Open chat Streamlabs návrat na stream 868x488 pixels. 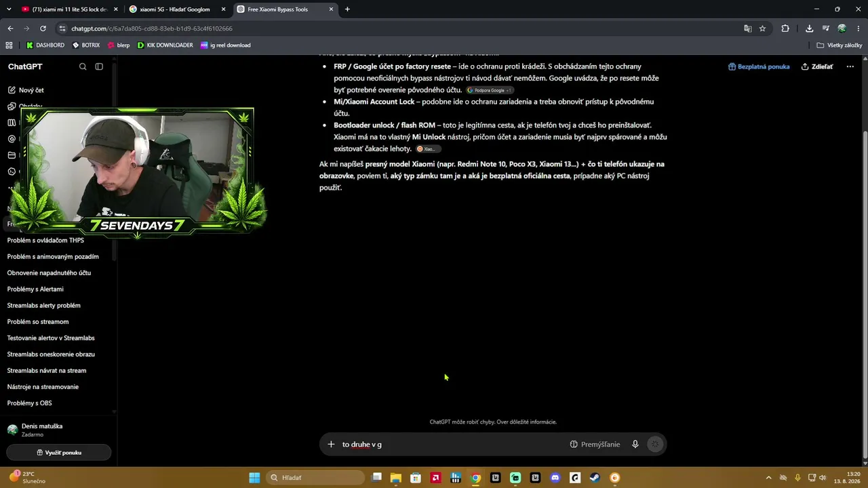pyautogui.click(x=47, y=371)
